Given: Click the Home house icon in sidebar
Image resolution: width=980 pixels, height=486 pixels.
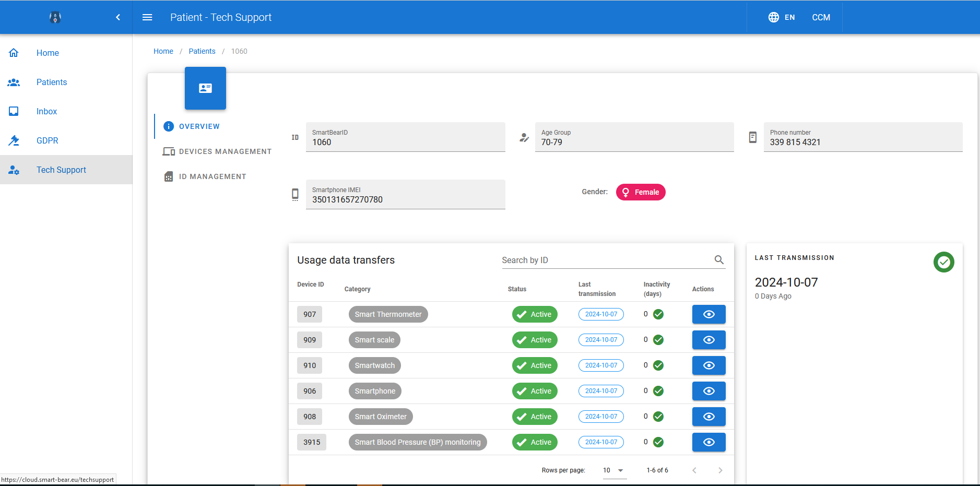Looking at the screenshot, I should click(14, 53).
